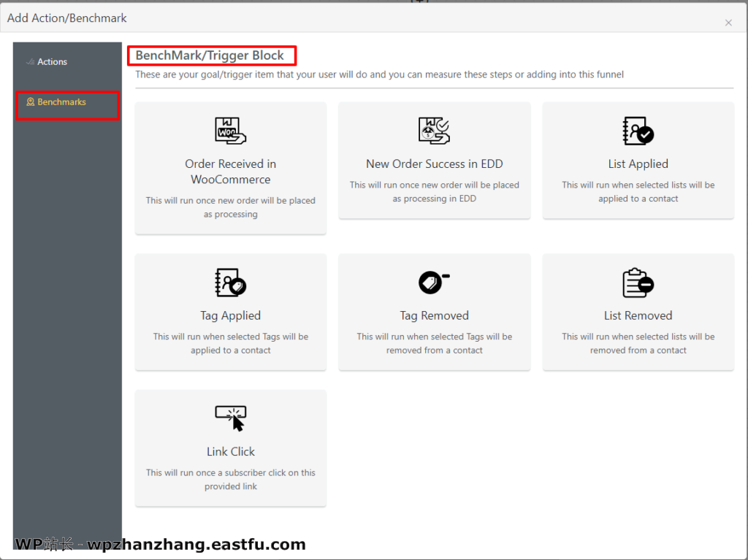Click the List Applied notebook checkmark icon
Screen dimensions: 748x560
click(638, 131)
